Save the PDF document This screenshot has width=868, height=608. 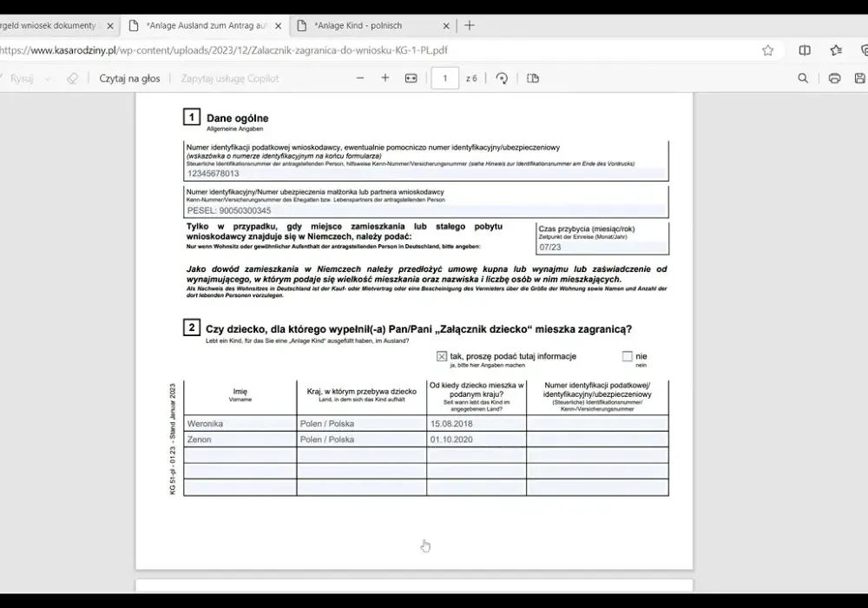click(859, 78)
